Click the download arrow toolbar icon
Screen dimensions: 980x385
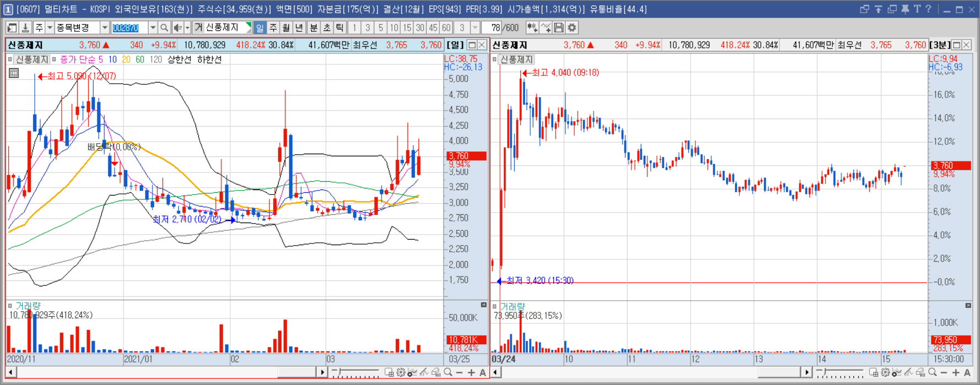point(25,28)
